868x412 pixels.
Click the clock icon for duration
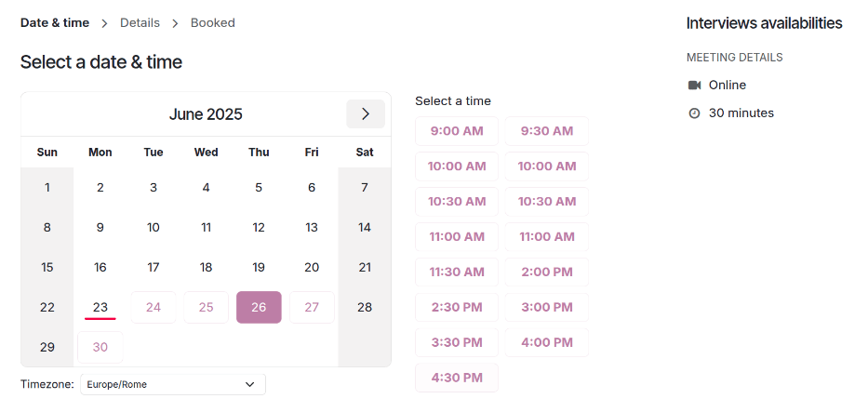click(x=694, y=113)
